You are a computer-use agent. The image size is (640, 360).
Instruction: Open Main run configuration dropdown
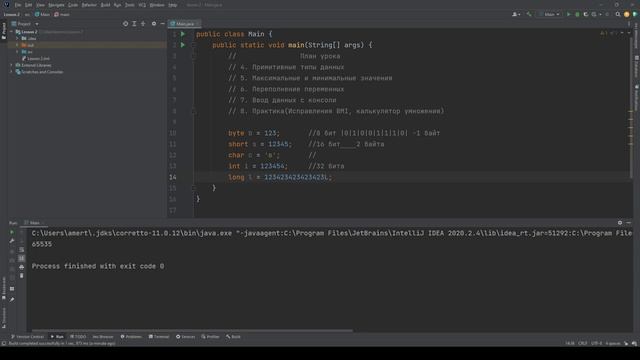[x=549, y=14]
